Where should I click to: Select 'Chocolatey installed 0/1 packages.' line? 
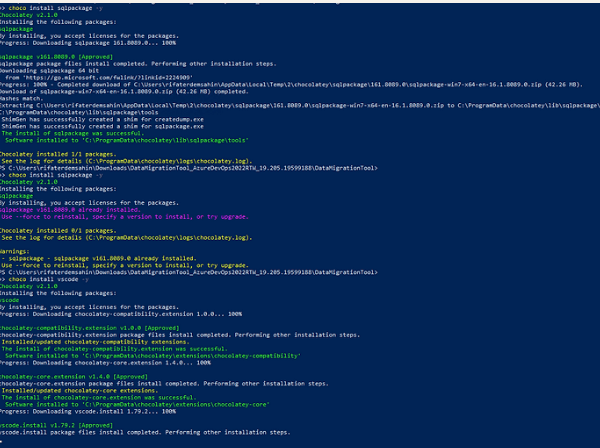(x=58, y=231)
